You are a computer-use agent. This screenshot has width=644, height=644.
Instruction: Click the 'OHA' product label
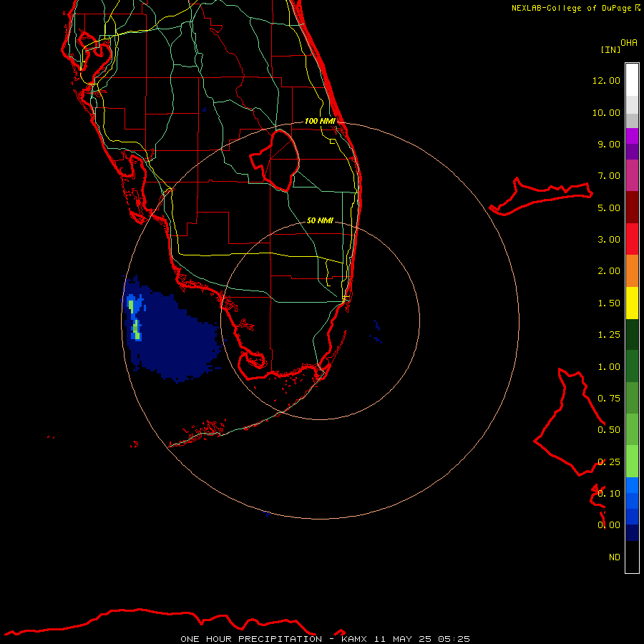point(629,43)
